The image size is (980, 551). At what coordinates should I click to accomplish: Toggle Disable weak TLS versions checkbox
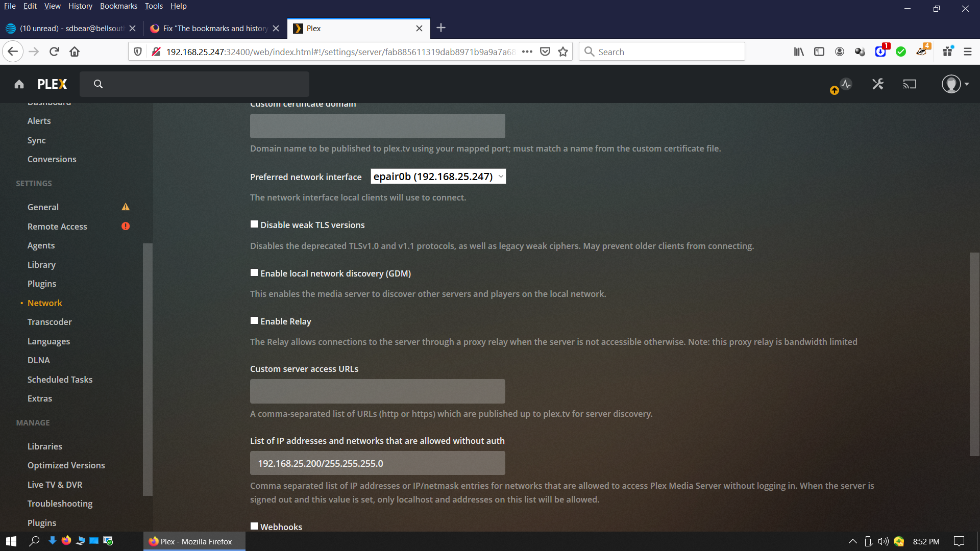click(254, 224)
